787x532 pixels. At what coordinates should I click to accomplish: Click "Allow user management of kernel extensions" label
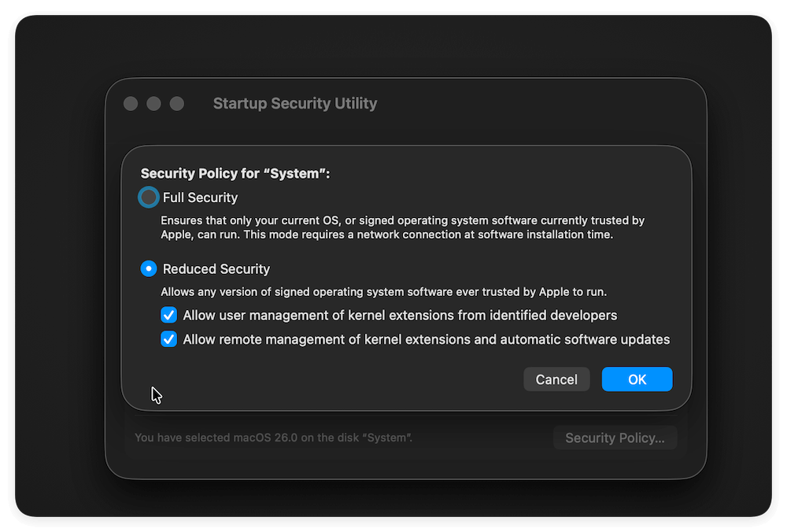[x=400, y=316]
